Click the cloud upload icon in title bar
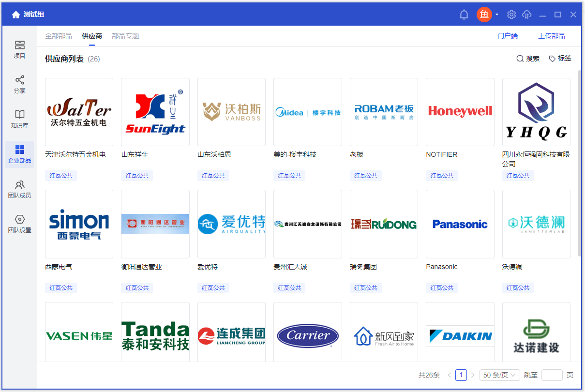The image size is (585, 392). click(527, 15)
